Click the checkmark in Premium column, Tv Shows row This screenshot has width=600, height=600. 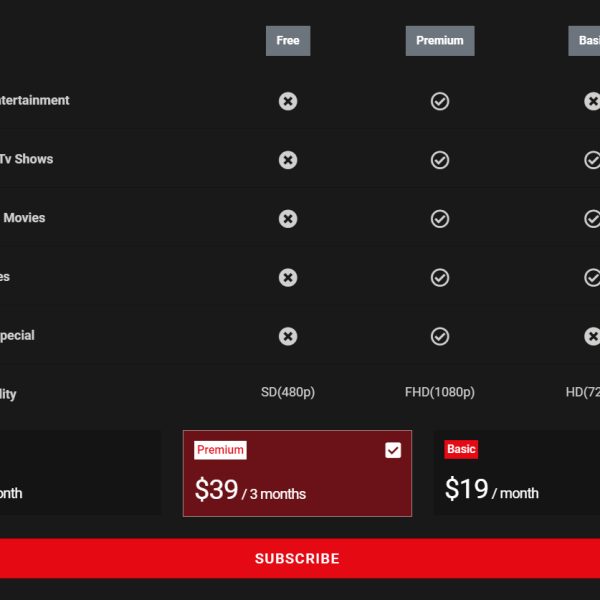coord(440,160)
